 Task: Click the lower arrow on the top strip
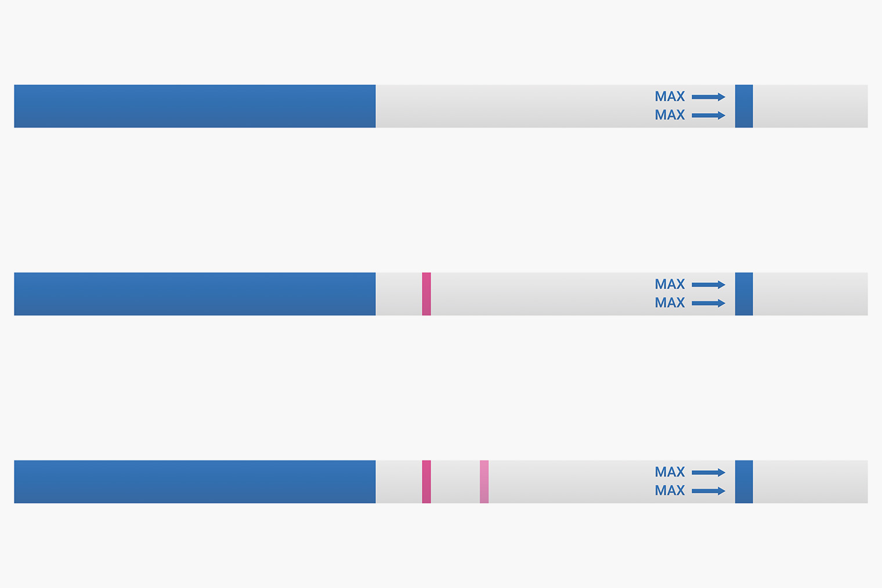[709, 115]
